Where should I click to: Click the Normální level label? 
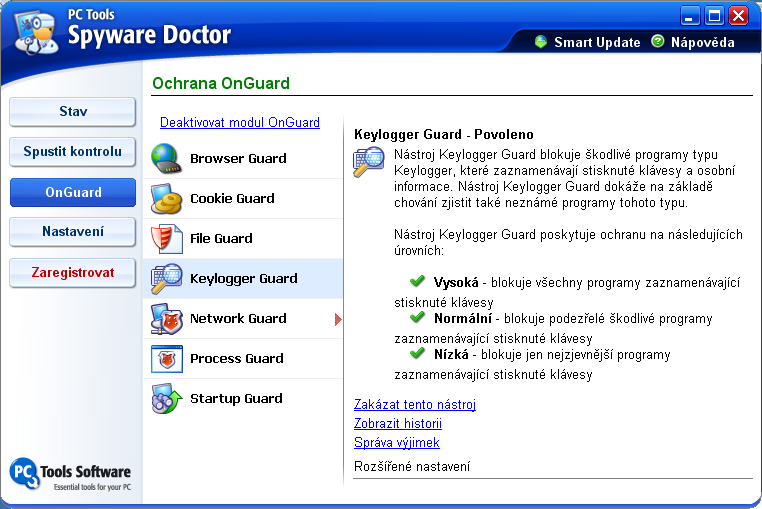click(x=463, y=318)
